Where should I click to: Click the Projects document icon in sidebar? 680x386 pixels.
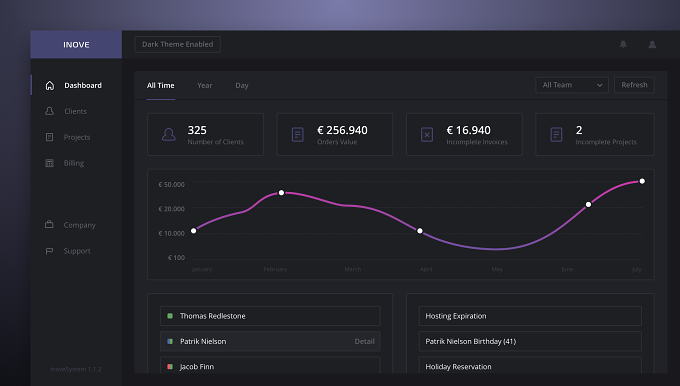pos(49,137)
